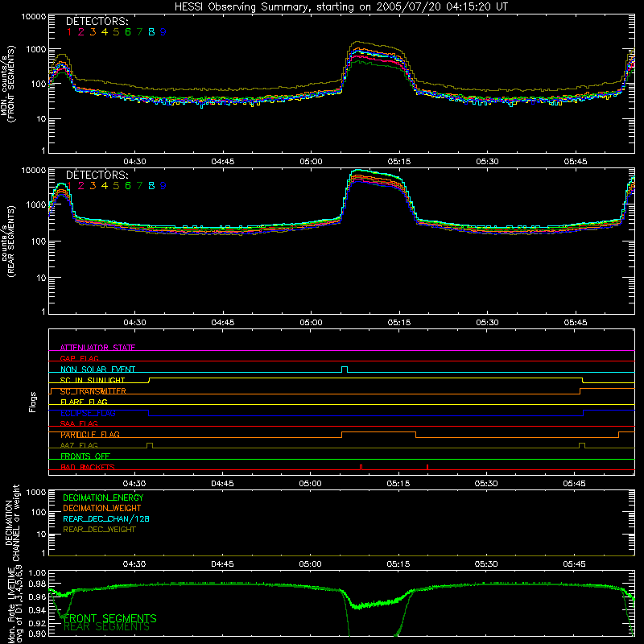The width and height of the screenshot is (644, 644).
Task: Select the DECIMATION_WEIGHT legend entry
Action: click(102, 508)
